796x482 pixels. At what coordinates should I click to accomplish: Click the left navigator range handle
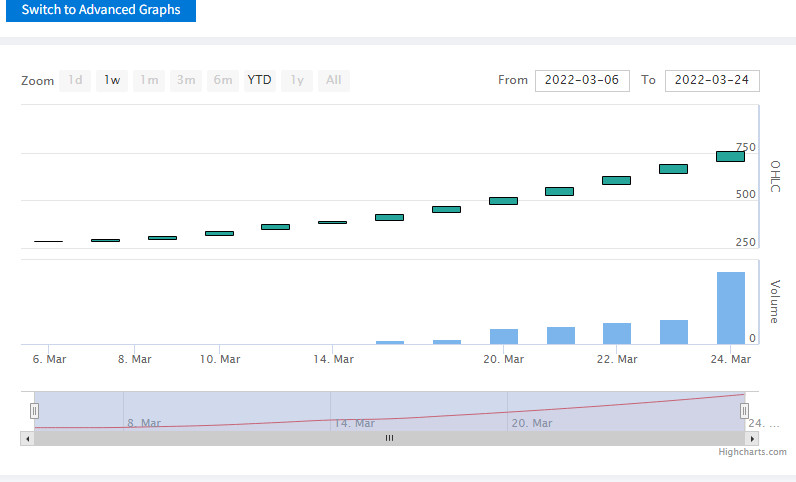coord(34,410)
